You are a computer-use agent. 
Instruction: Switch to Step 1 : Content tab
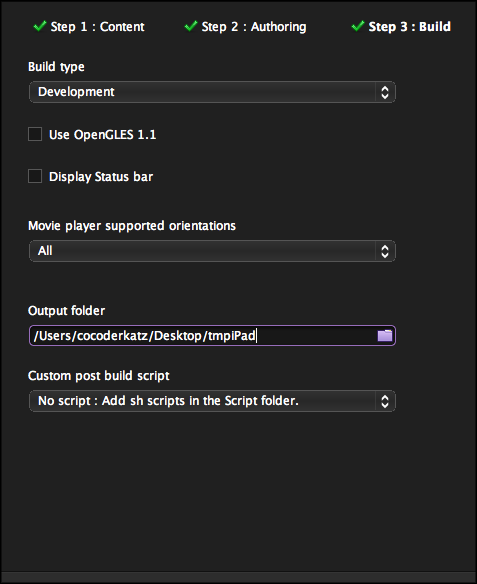tap(97, 26)
